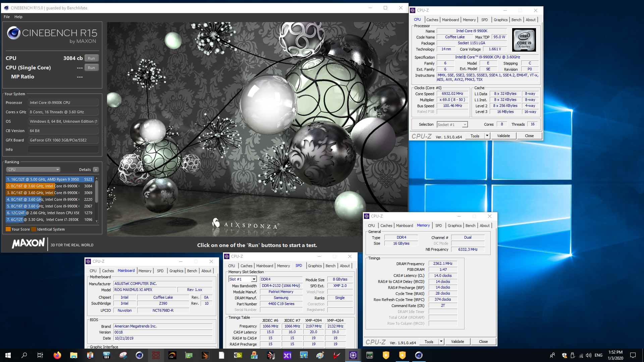Launch Firefox from the taskbar
Screen dimensions: 644x362
[57, 355]
